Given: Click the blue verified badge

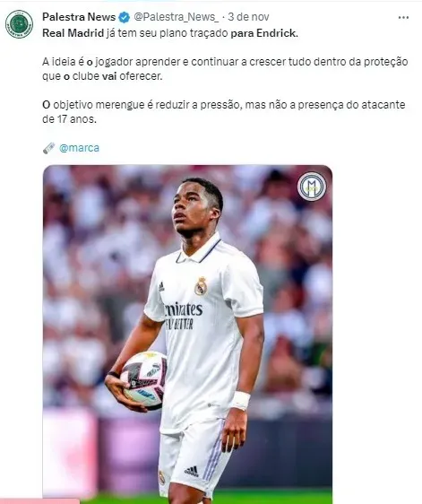Looking at the screenshot, I should (125, 17).
